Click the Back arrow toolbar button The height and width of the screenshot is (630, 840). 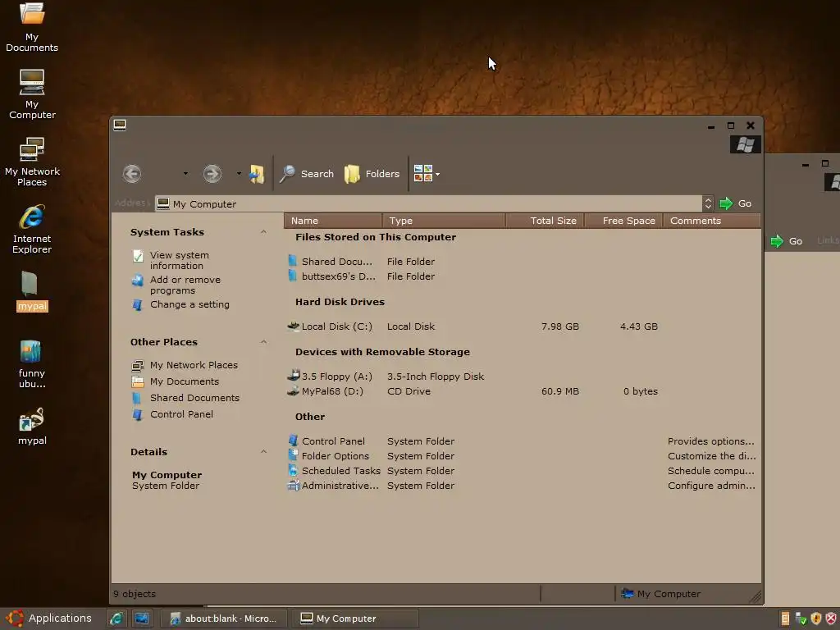pos(132,174)
